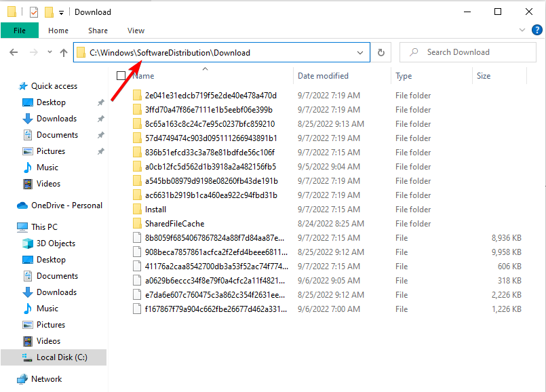This screenshot has width=546, height=392.
Task: Click New folder quick access toolbar icon
Action: 49,12
